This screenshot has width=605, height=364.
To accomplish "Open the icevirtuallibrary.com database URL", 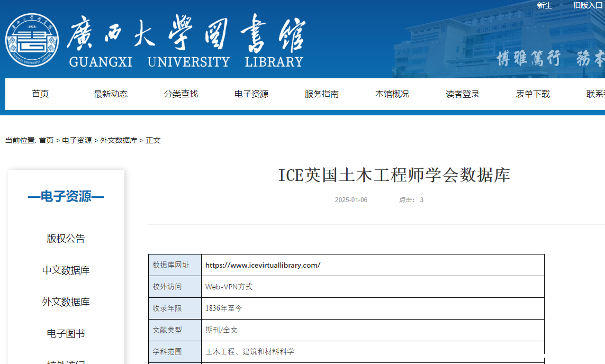I will click(263, 265).
